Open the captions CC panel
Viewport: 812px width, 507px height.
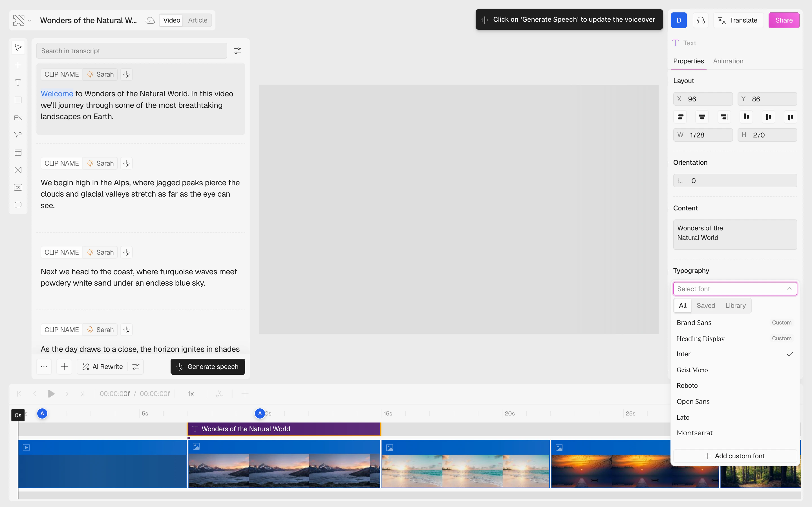pyautogui.click(x=18, y=187)
